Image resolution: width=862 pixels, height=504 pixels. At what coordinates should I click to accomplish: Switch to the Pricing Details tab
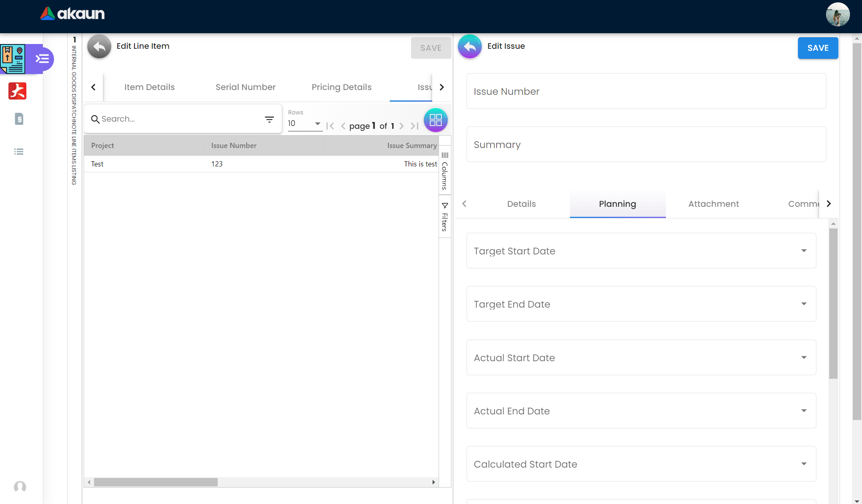point(341,87)
